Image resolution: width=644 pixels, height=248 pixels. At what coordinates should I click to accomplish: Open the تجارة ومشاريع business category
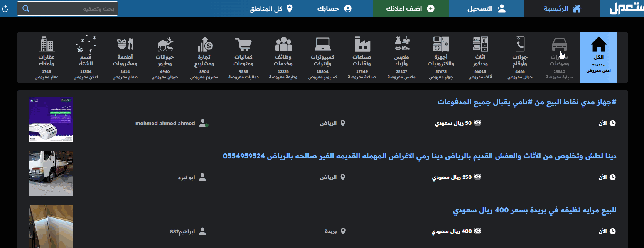[204, 58]
